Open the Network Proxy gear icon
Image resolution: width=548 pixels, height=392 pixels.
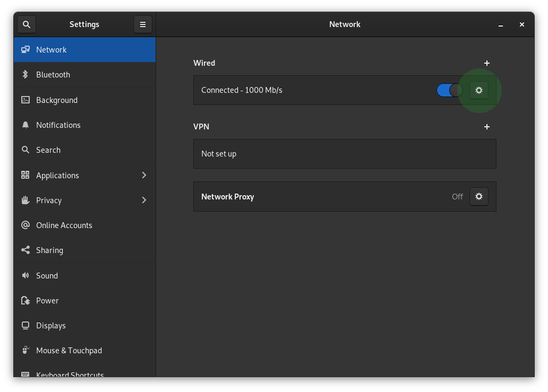pos(478,196)
